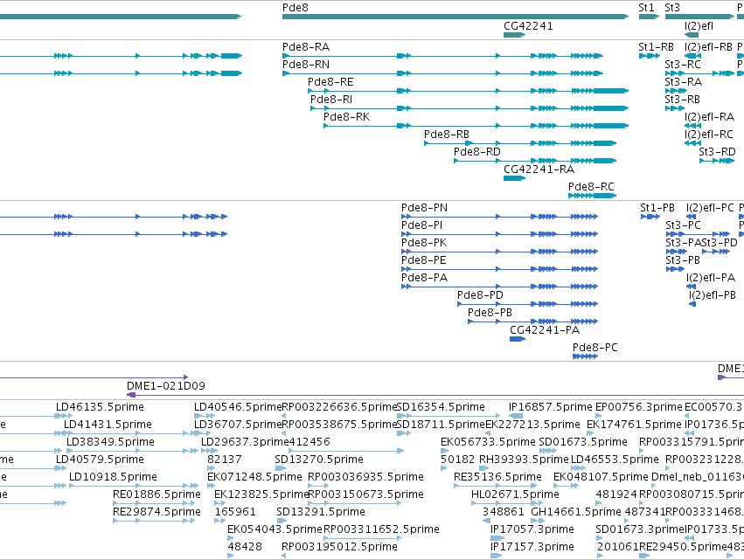Select the RE01886.5prime EST label
The width and height of the screenshot is (744, 560).
(x=156, y=494)
